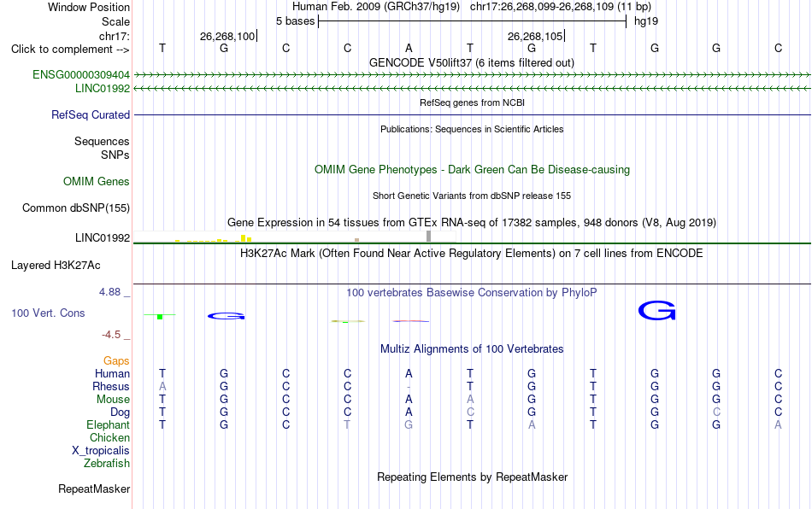Open the Layered H3K27Ac track label

(x=56, y=266)
